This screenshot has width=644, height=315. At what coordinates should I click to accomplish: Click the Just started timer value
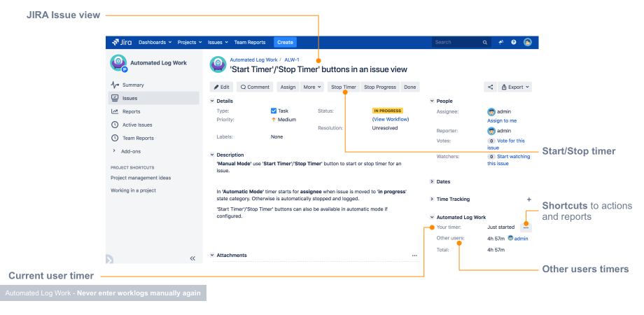500,227
